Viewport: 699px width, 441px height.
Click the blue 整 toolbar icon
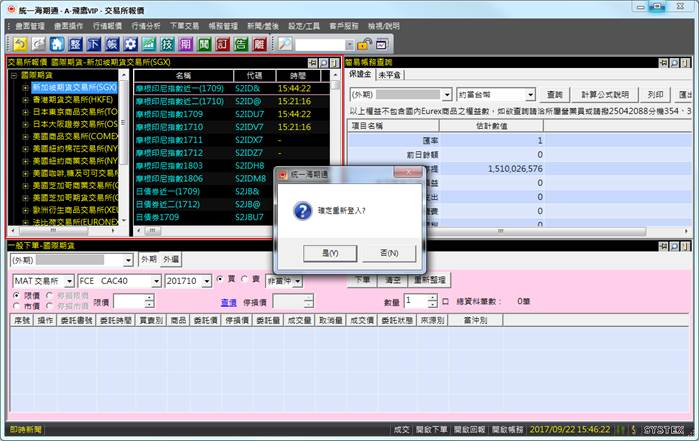tap(75, 44)
